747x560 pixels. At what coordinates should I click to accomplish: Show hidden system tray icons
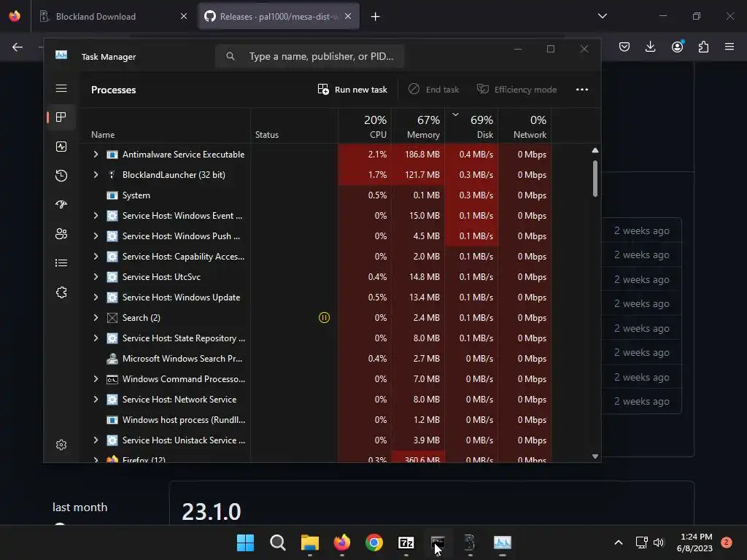coord(619,542)
